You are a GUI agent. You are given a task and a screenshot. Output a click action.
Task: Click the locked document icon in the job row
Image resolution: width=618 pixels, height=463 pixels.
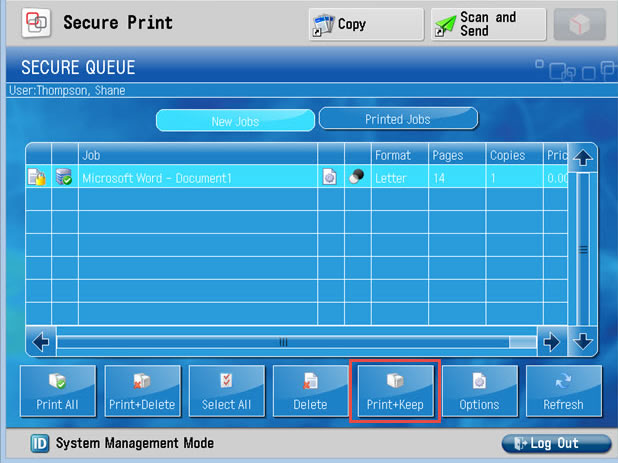point(37,177)
